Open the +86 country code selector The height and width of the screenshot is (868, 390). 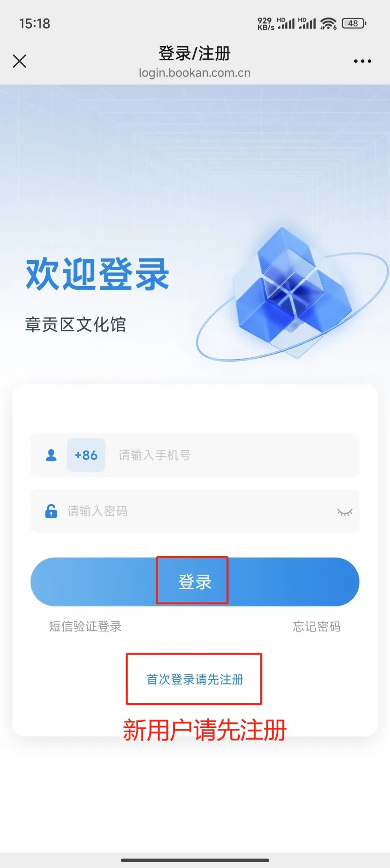[x=86, y=455]
